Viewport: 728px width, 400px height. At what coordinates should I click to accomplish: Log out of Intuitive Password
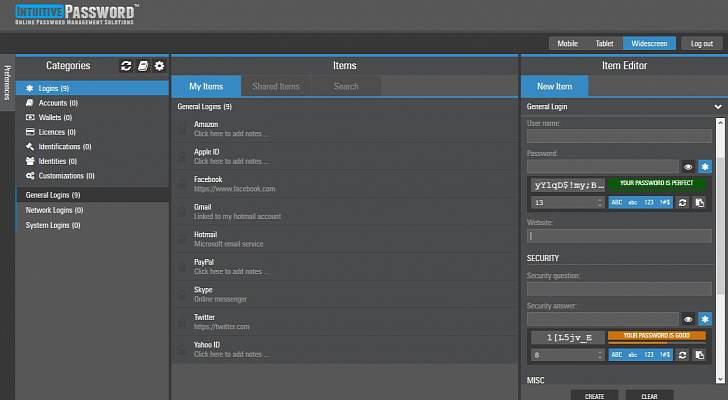coord(697,43)
